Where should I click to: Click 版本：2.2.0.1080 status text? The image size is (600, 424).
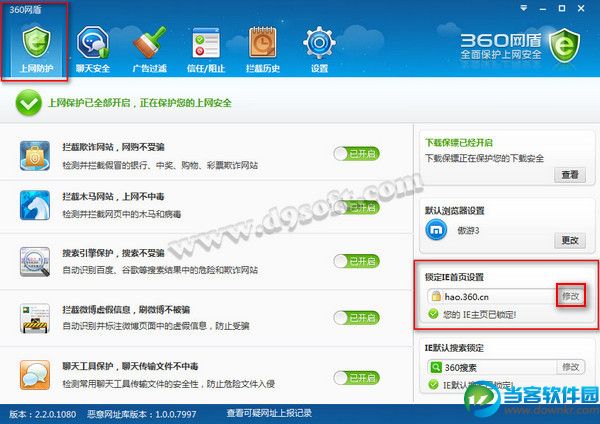point(42,414)
